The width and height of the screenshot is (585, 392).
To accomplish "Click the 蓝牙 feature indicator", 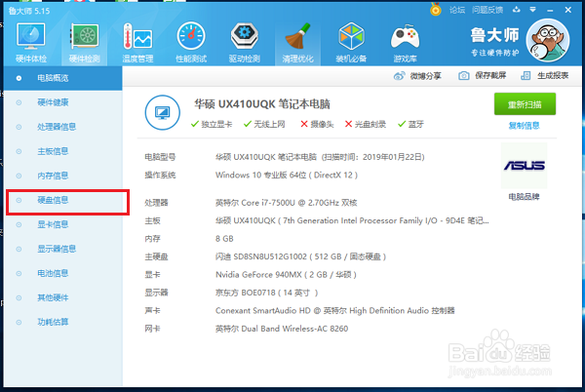I will (410, 124).
